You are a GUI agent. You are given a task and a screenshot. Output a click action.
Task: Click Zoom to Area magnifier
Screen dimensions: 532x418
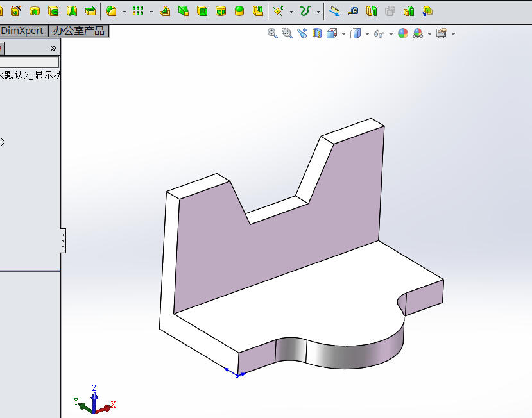point(287,33)
